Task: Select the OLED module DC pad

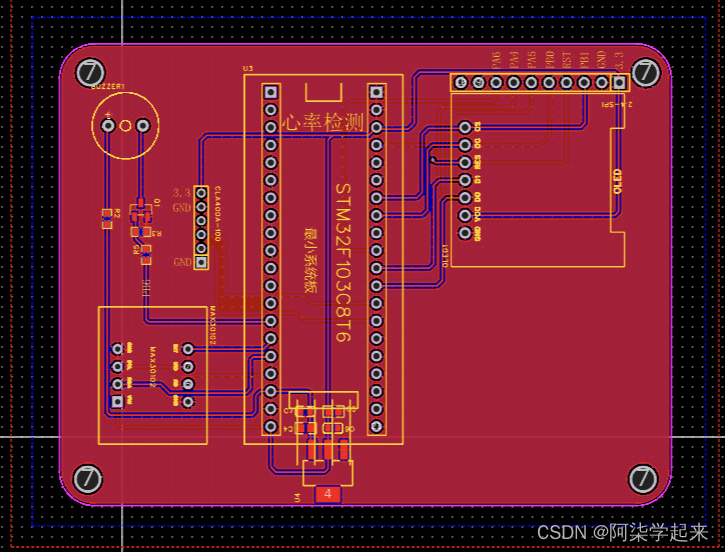Action: pos(465,145)
